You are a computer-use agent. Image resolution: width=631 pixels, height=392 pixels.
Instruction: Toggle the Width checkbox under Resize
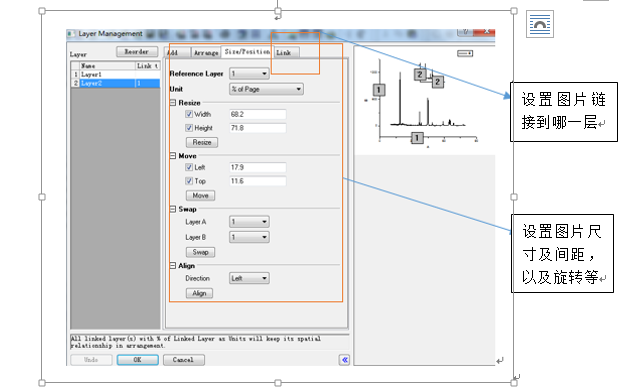(189, 114)
